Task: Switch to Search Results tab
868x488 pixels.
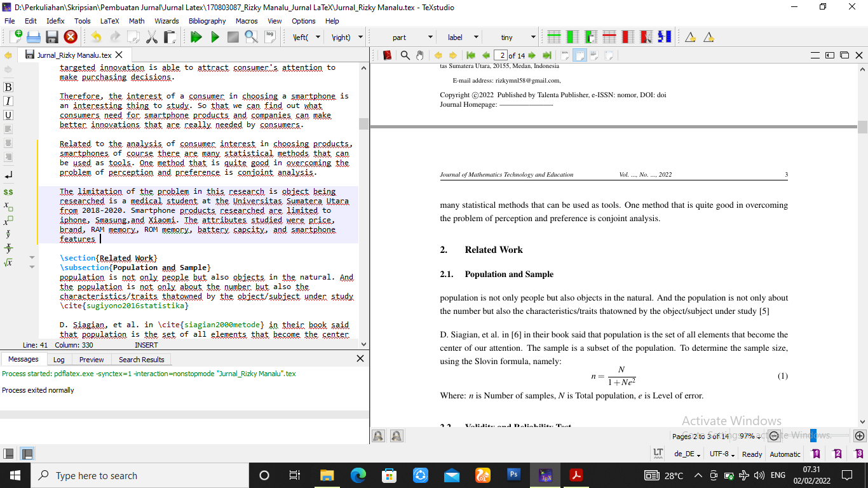Action: point(141,360)
